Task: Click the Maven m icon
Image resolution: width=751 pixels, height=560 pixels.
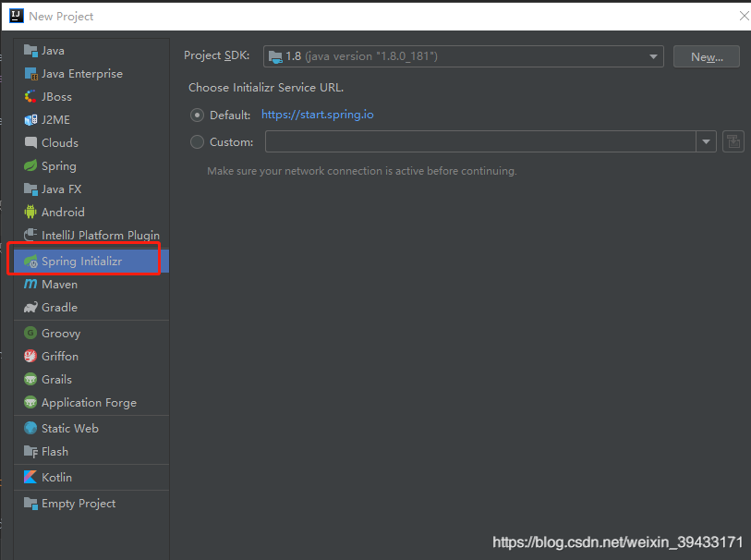Action: [x=30, y=284]
